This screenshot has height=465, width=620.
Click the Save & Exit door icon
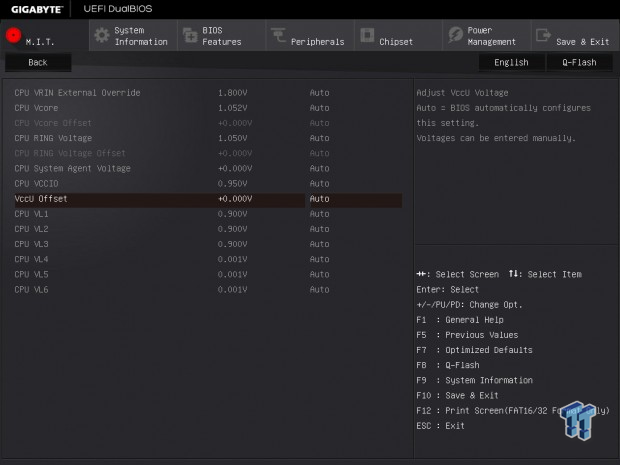tap(543, 35)
